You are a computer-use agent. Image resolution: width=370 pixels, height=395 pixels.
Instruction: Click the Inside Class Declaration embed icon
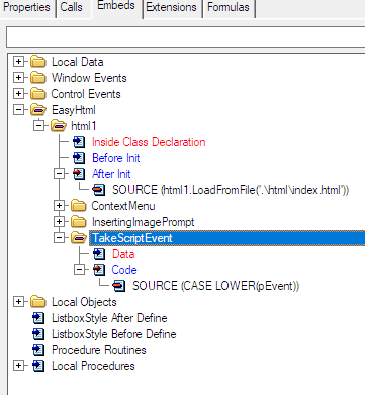79,142
